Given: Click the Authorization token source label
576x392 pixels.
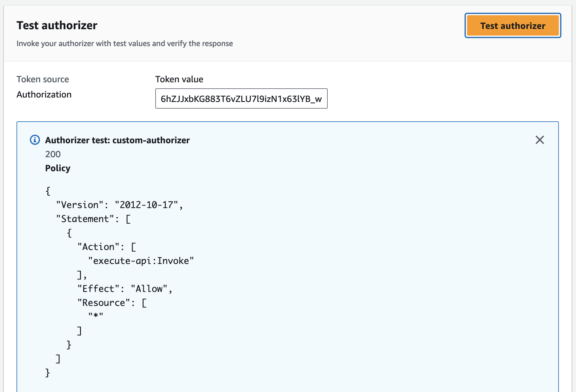Looking at the screenshot, I should [x=44, y=94].
